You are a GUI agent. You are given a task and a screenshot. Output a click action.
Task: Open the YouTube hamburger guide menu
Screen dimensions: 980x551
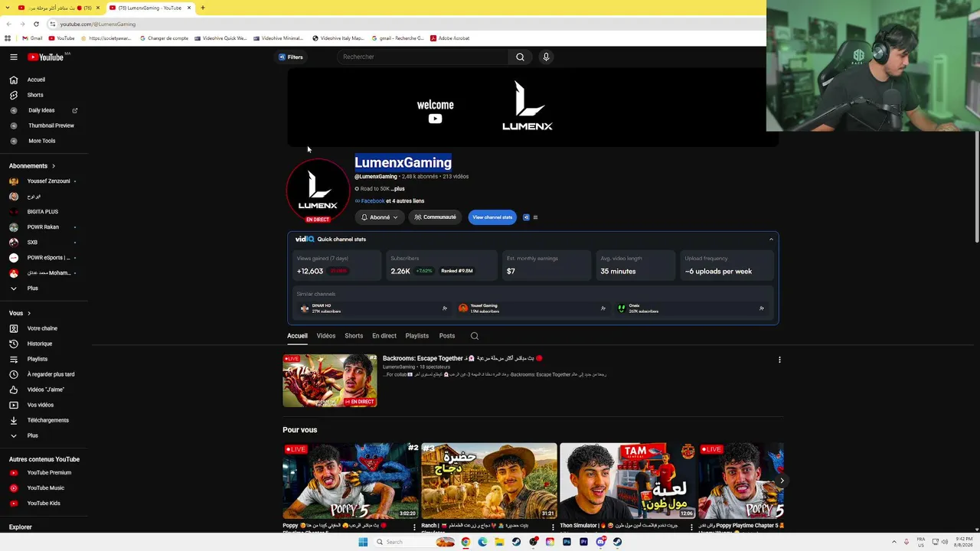click(13, 57)
